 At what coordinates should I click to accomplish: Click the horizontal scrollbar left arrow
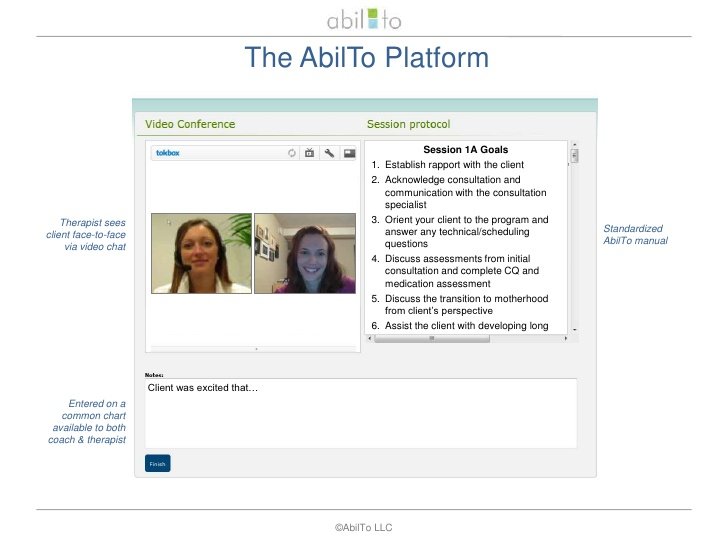coord(370,338)
